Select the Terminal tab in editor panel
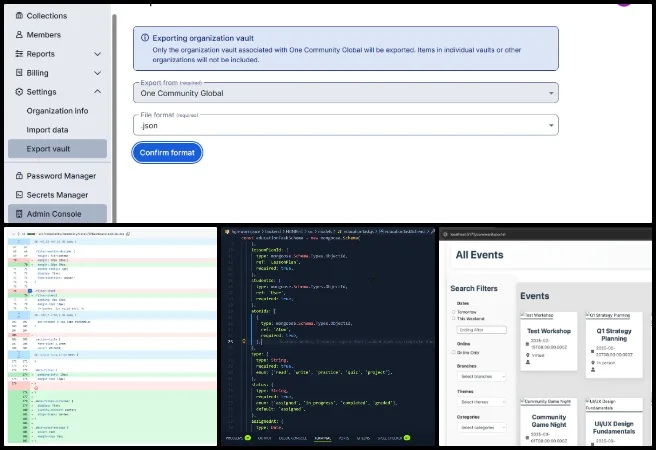 click(322, 438)
